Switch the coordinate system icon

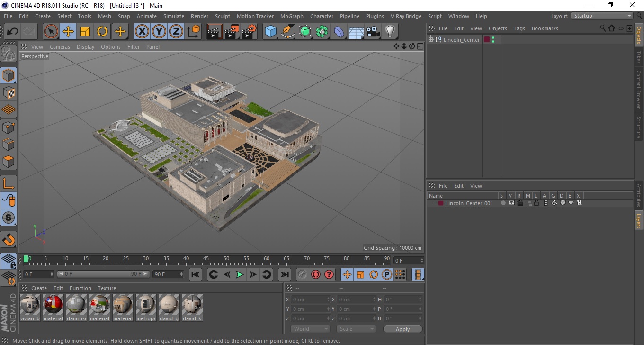pyautogui.click(x=193, y=32)
